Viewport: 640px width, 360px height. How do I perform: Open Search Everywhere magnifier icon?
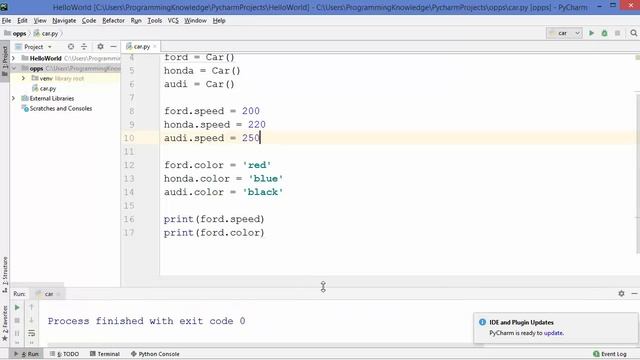633,33
